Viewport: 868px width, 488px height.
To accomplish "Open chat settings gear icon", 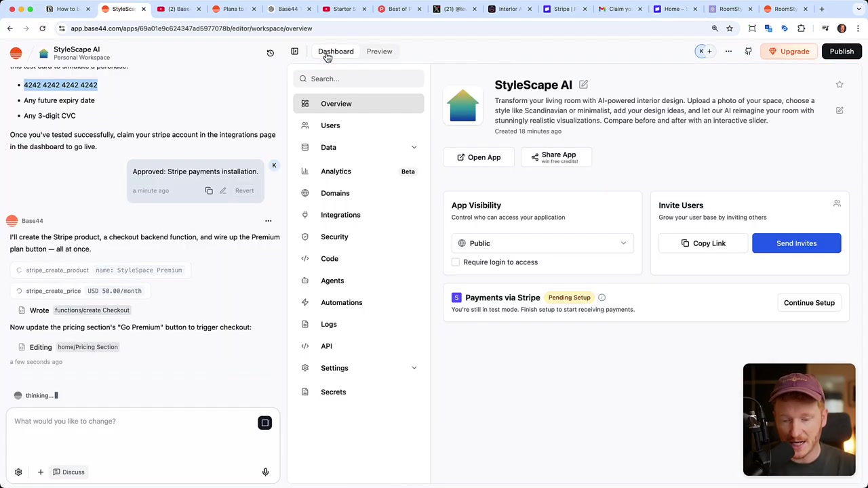I will 18,472.
